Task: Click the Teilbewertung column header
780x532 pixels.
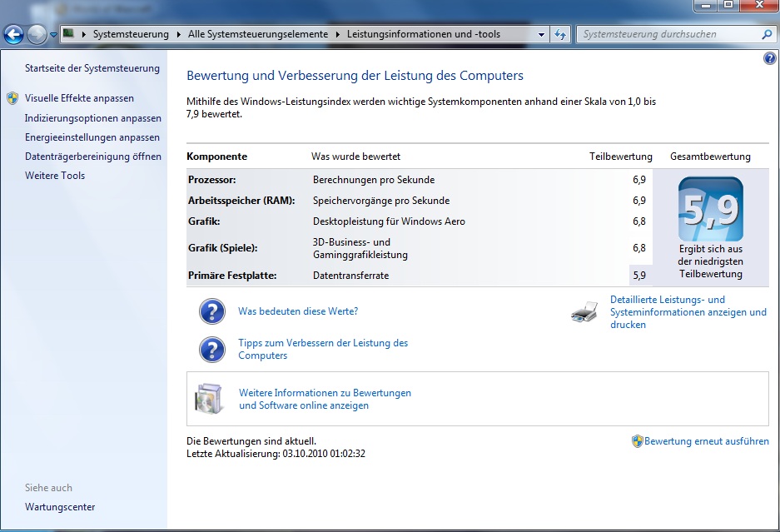Action: 621,157
